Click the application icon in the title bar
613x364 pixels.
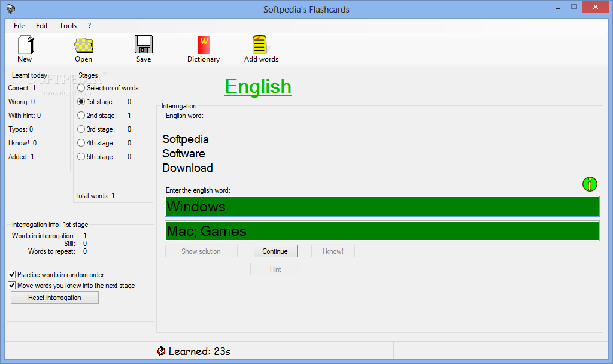click(11, 8)
